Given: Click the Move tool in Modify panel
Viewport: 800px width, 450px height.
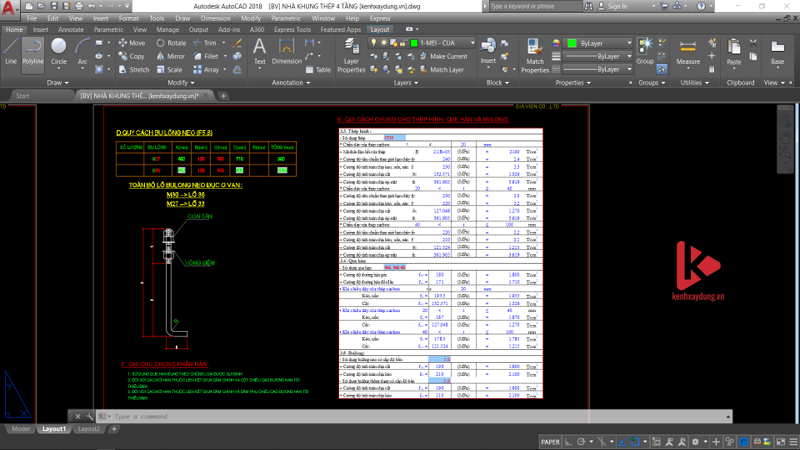Looking at the screenshot, I should click(132, 43).
